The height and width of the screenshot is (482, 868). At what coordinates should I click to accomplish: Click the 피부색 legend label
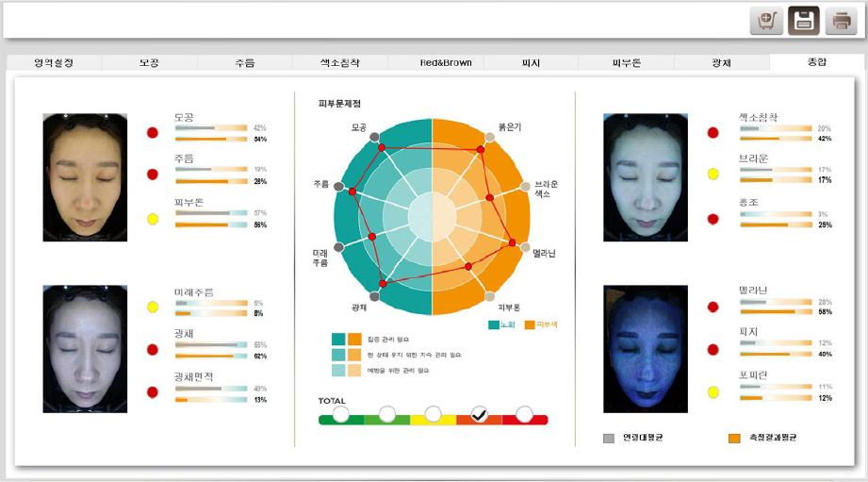point(548,324)
